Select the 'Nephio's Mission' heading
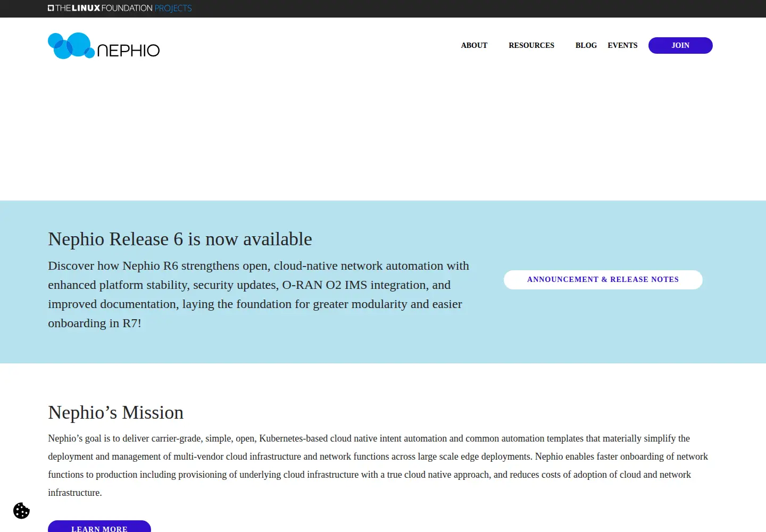Viewport: 766px width, 532px height. pyautogui.click(x=115, y=413)
